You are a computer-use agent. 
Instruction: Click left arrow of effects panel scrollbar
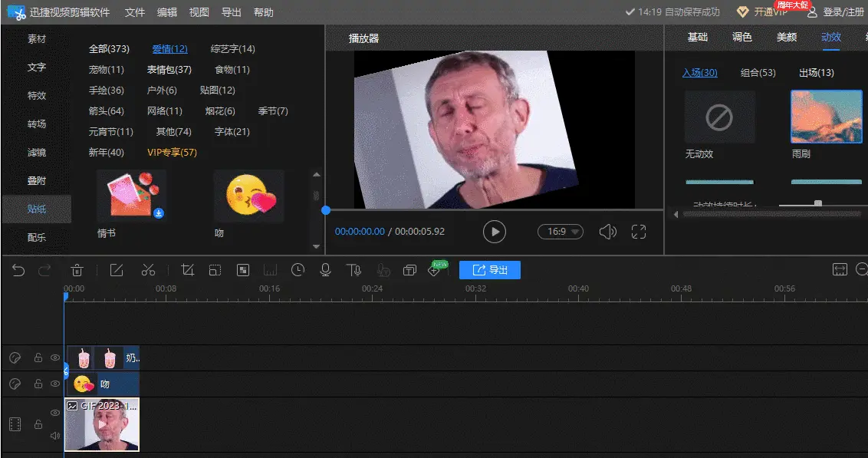click(x=676, y=214)
